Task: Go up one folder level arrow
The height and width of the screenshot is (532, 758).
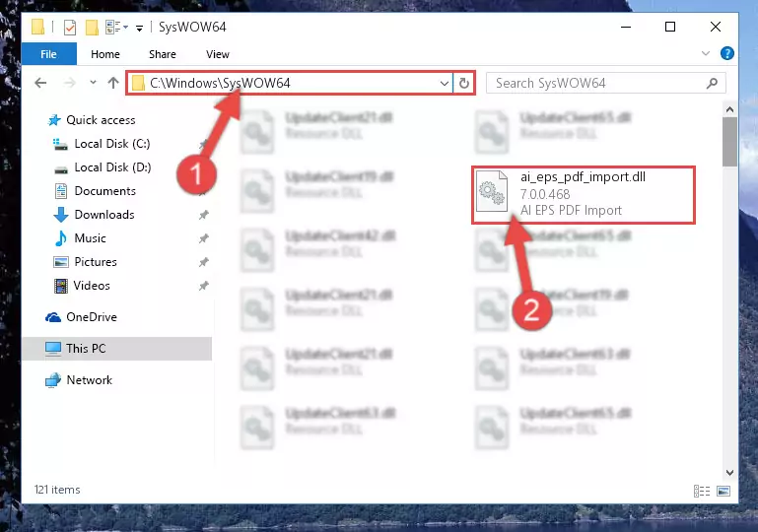Action: pyautogui.click(x=113, y=83)
